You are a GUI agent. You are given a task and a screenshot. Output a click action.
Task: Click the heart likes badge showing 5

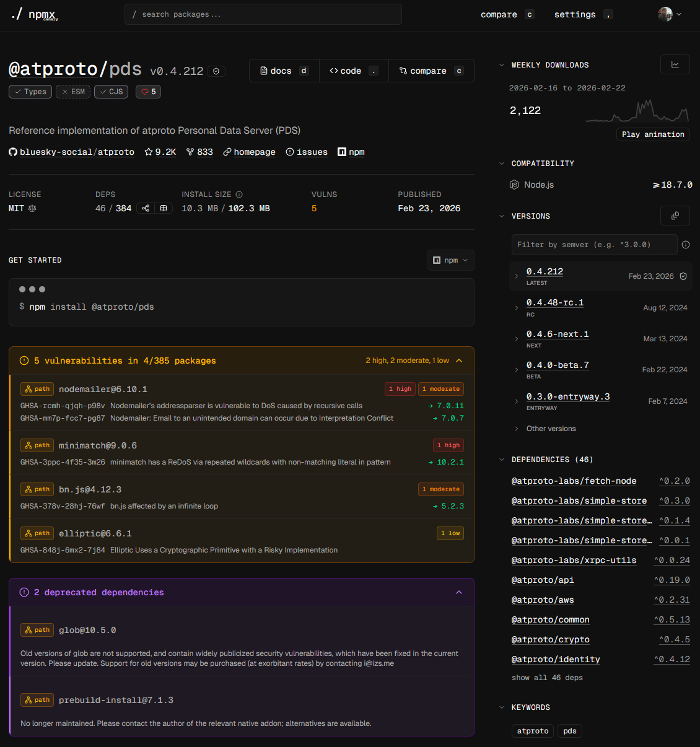tap(149, 92)
